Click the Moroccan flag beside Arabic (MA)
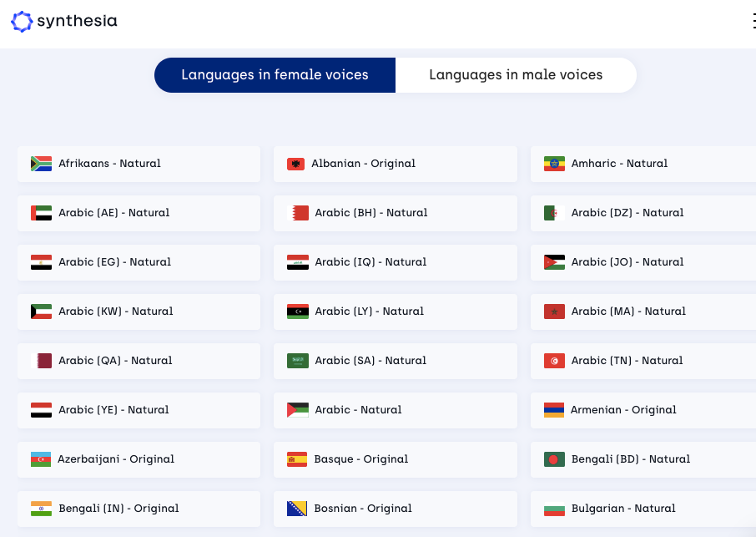This screenshot has width=756, height=537. click(553, 312)
